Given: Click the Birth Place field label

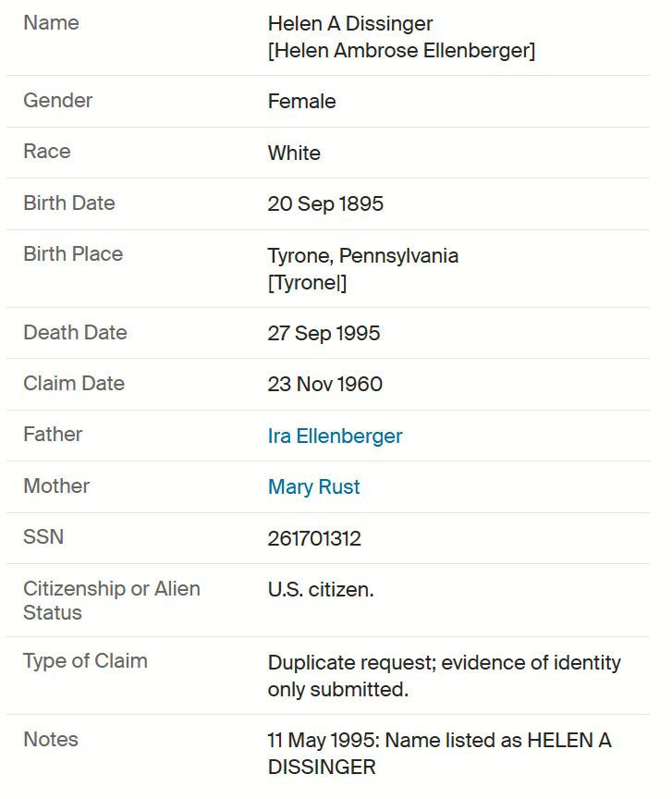Looking at the screenshot, I should coord(73,254).
